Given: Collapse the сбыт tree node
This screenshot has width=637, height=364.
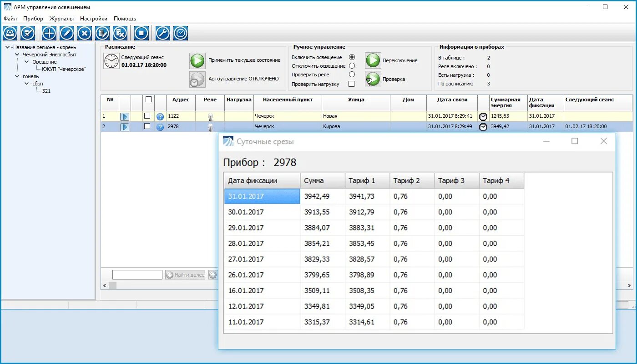Looking at the screenshot, I should (27, 84).
